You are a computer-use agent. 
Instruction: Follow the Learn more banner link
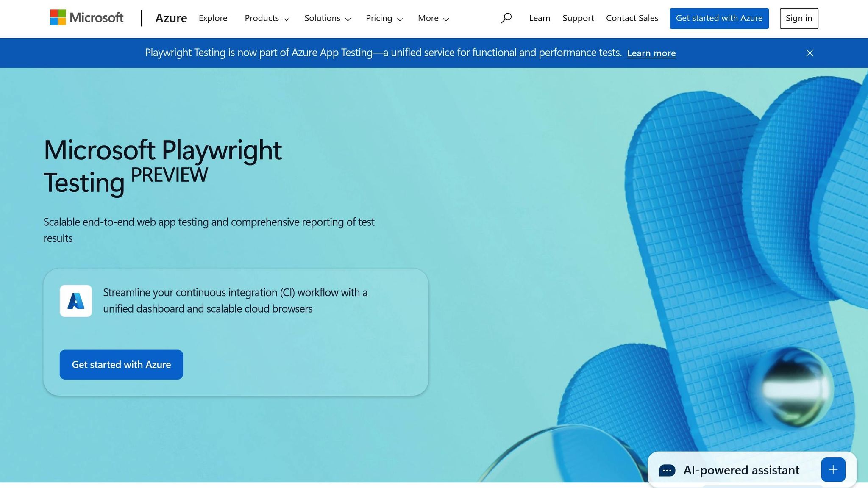651,53
